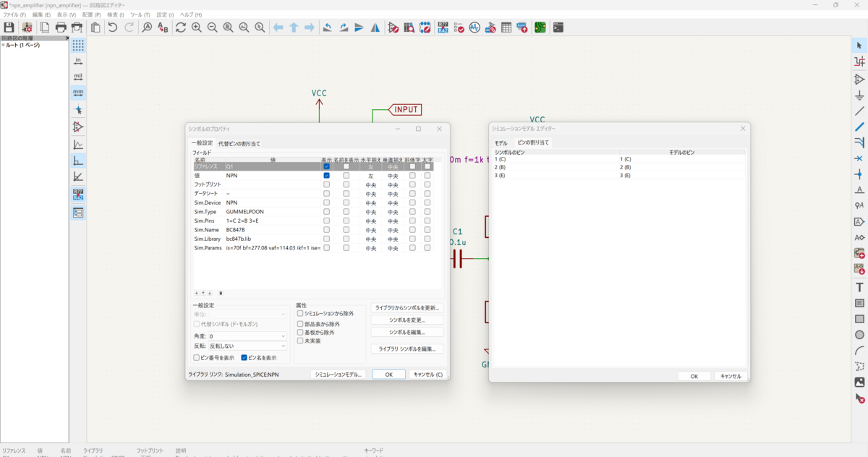Image resolution: width=868 pixels, height=457 pixels.
Task: Click シミュレーションモデル... button
Action: click(x=339, y=375)
